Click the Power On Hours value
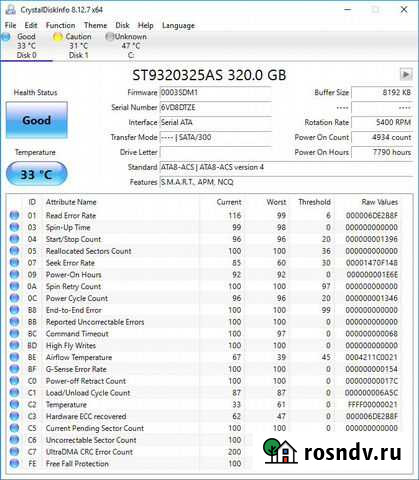 click(382, 152)
